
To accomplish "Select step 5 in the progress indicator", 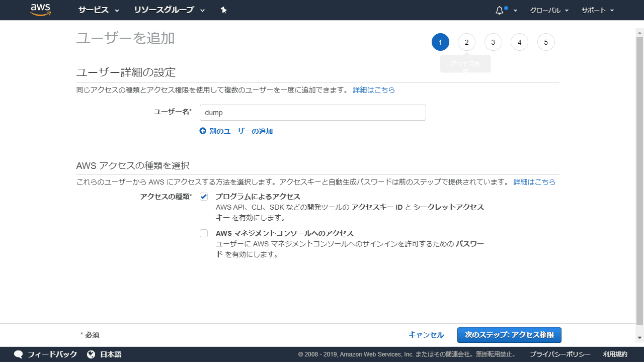I will [x=546, y=42].
